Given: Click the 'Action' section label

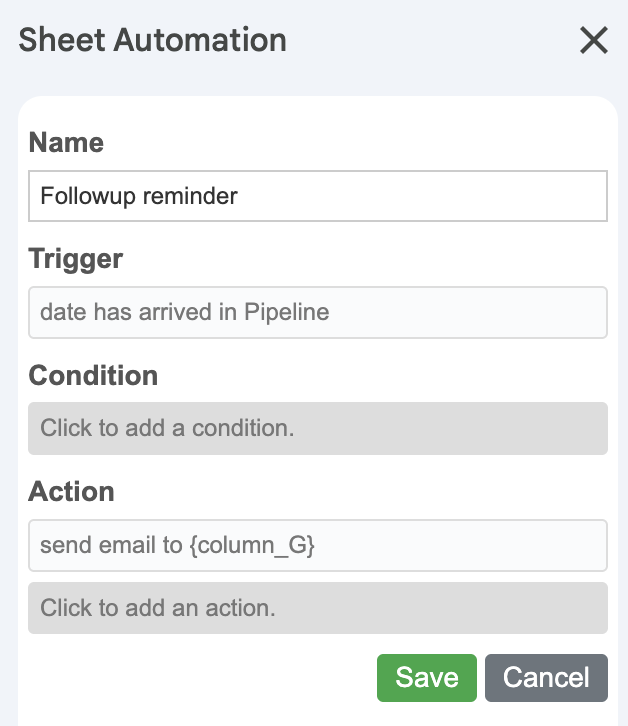Looking at the screenshot, I should click(x=71, y=491).
